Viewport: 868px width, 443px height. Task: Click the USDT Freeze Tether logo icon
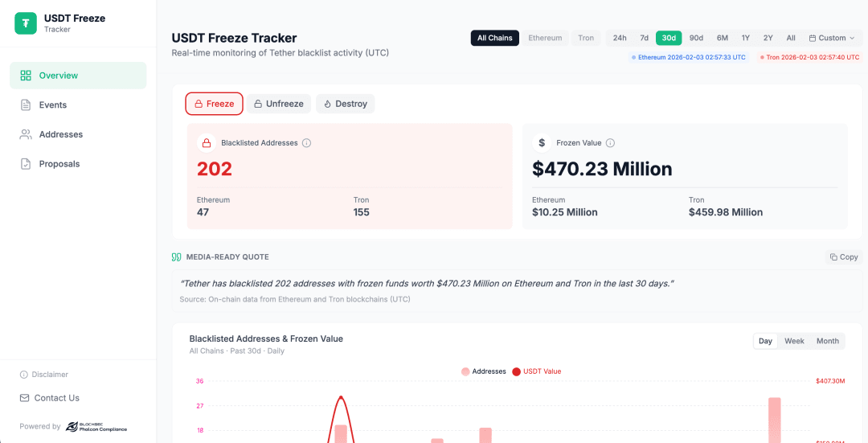26,23
